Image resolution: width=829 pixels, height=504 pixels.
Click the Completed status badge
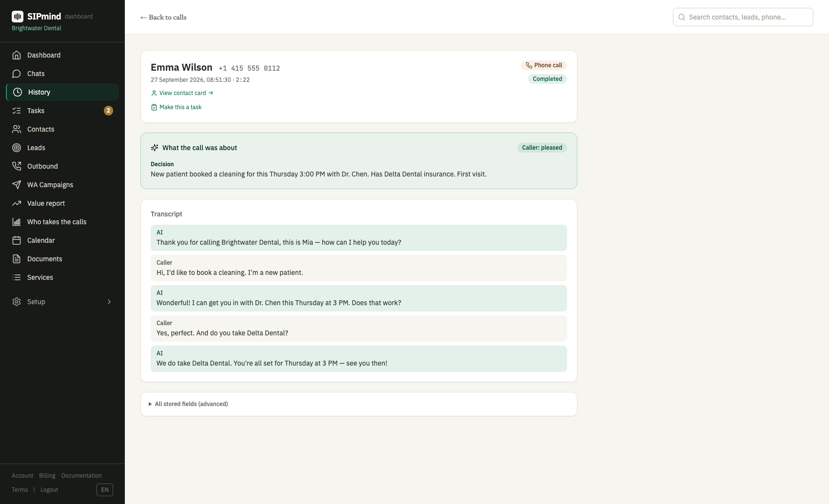click(548, 79)
